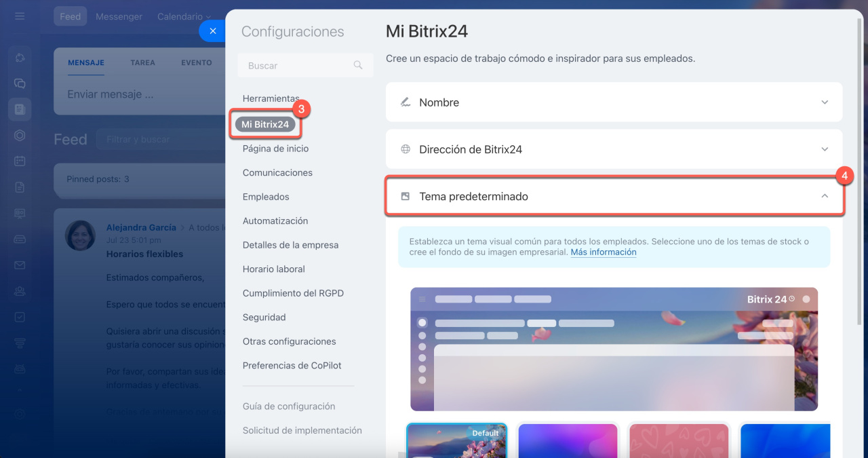868x458 pixels.
Task: Select the Feed news icon in sidebar
Action: point(20,109)
